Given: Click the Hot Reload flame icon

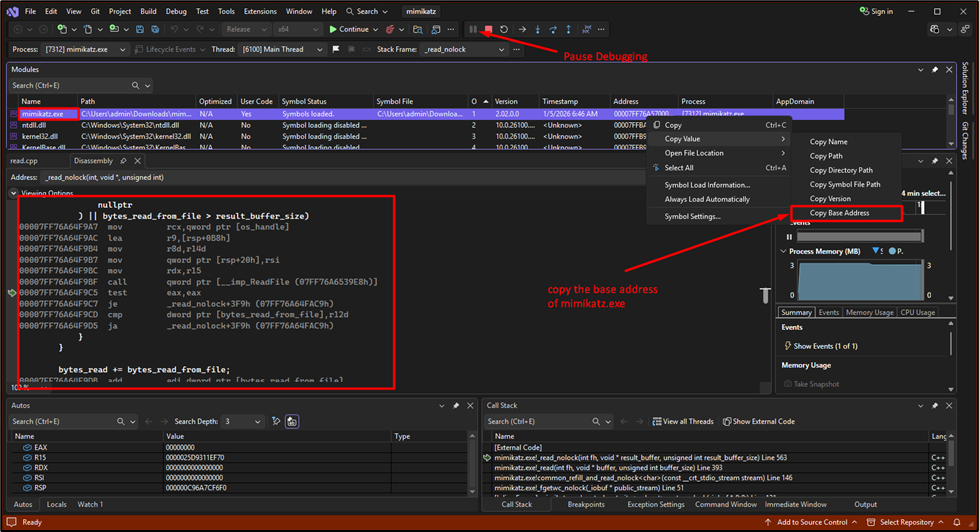Looking at the screenshot, I should (390, 29).
